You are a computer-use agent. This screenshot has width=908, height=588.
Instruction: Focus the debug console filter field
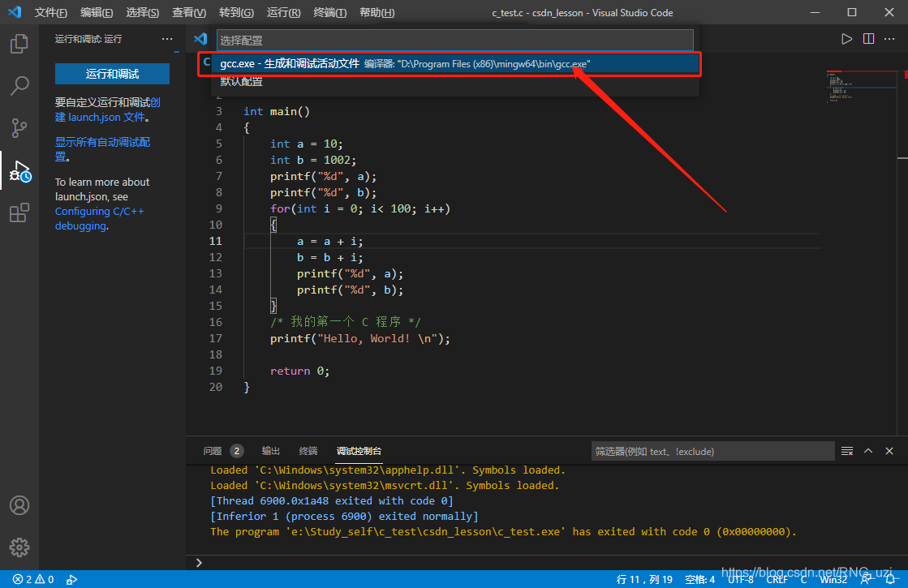pyautogui.click(x=713, y=452)
